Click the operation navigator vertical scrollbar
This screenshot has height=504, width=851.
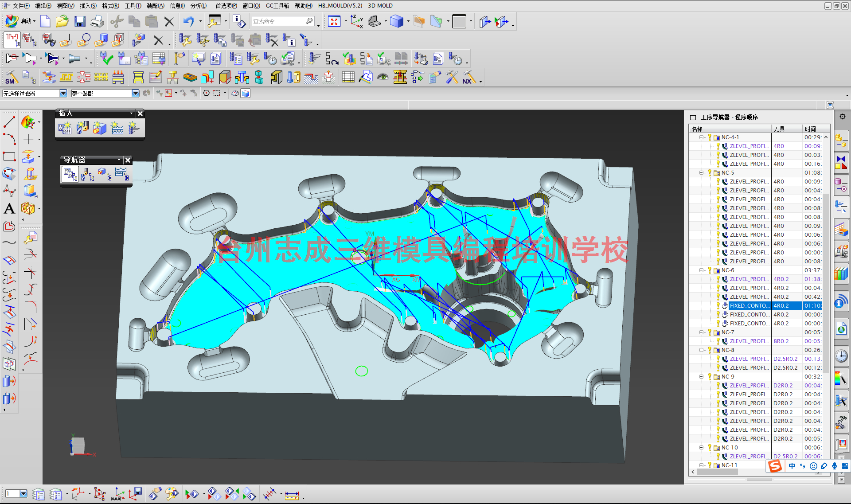pos(826,284)
